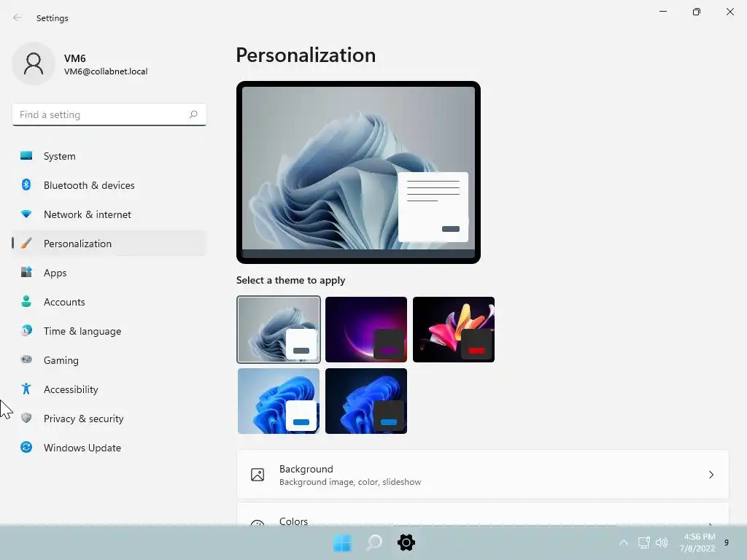The height and width of the screenshot is (560, 747).
Task: Click the large desktop preview image
Action: pyautogui.click(x=358, y=172)
